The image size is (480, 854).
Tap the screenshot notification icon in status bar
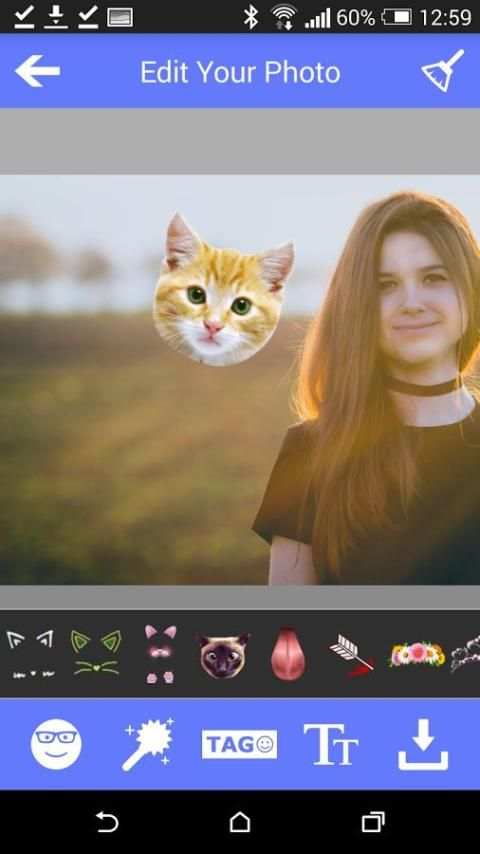[120, 17]
